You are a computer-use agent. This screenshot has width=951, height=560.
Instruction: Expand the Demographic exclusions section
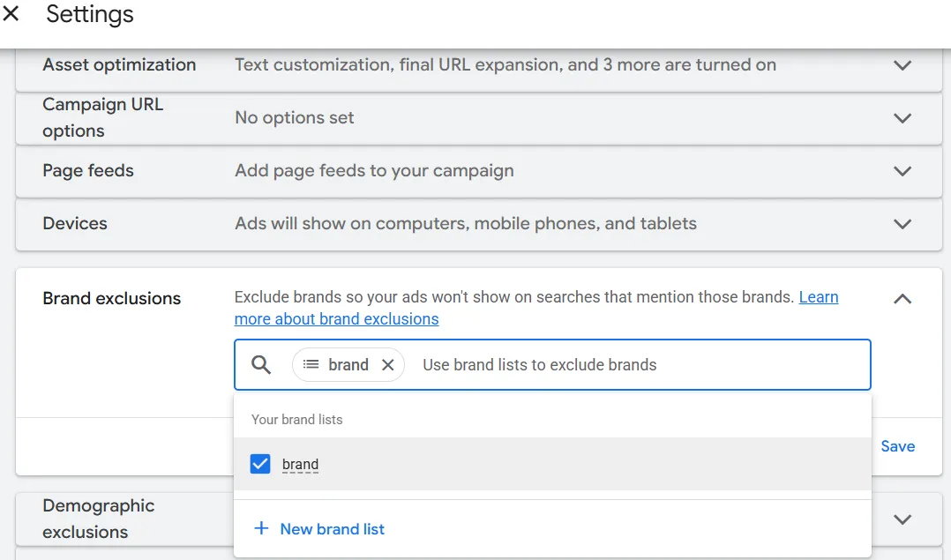[902, 519]
